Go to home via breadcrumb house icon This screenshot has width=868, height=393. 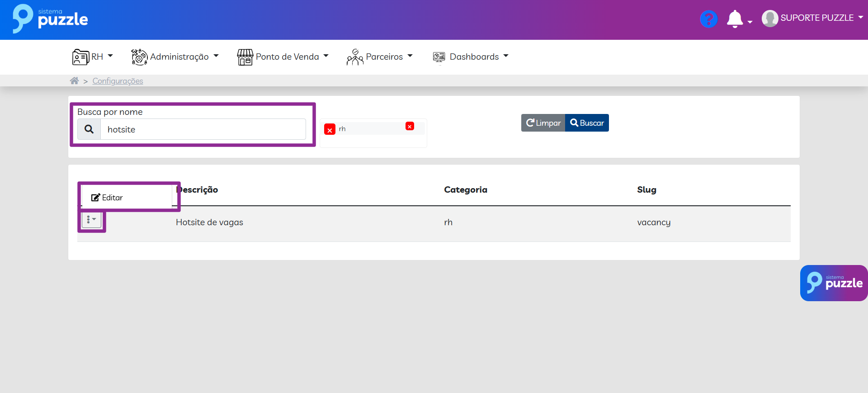[74, 81]
